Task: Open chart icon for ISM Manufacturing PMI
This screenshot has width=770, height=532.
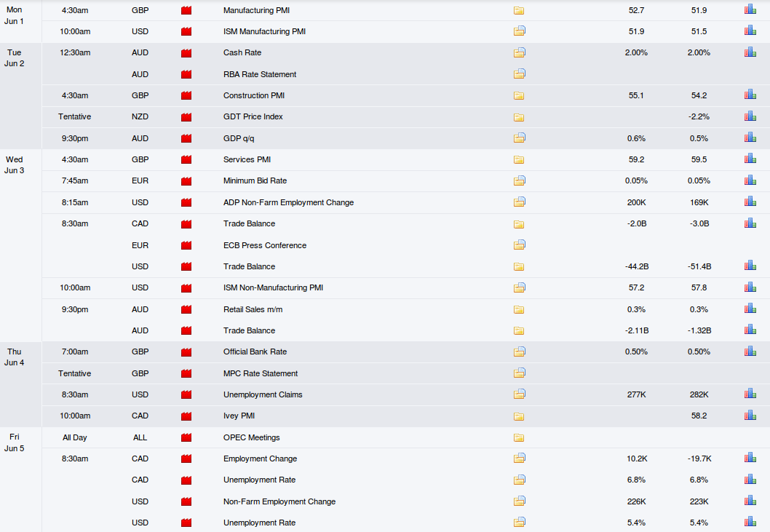Action: [x=750, y=31]
